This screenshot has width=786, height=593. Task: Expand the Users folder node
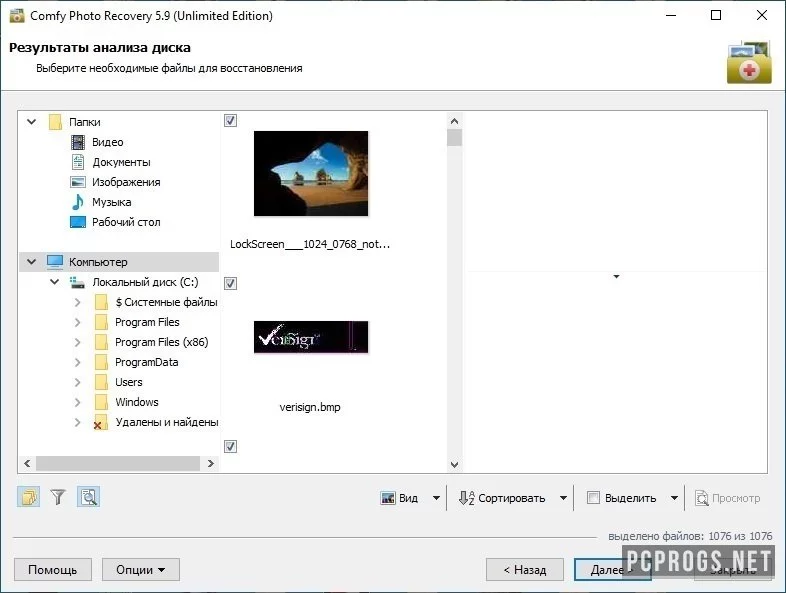[77, 382]
